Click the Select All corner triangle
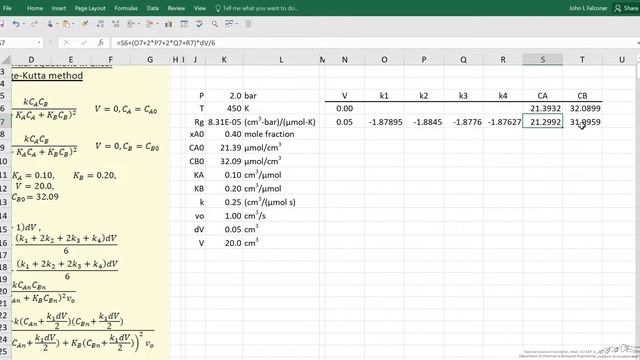Screen dimensions: 640x360 (x=6, y=60)
